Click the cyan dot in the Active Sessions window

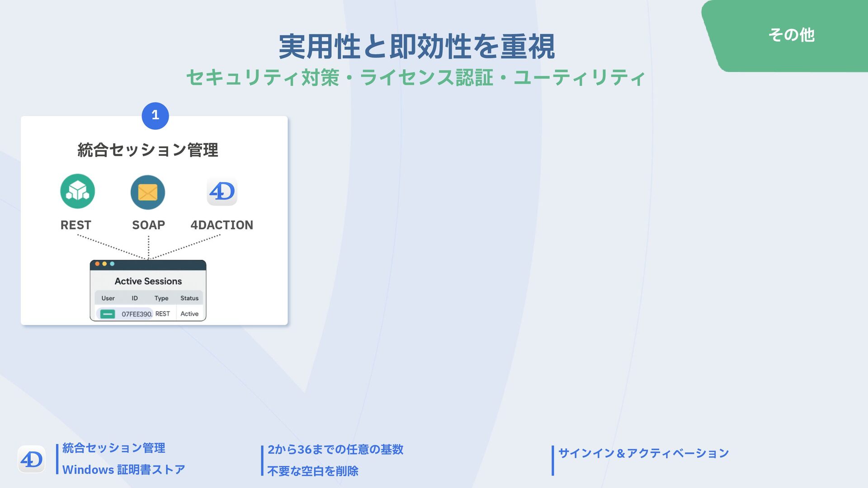112,264
